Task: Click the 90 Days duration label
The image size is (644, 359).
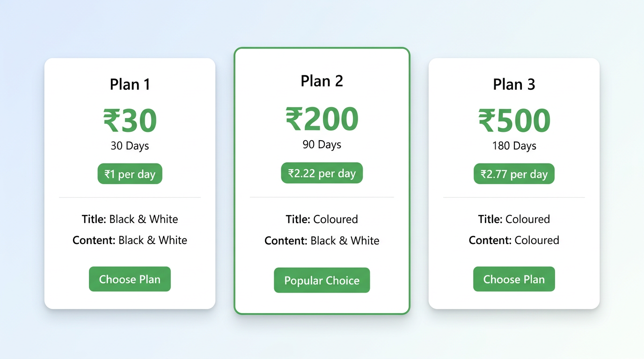Action: (x=322, y=144)
